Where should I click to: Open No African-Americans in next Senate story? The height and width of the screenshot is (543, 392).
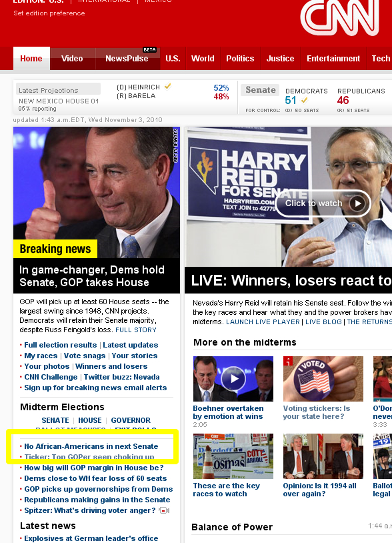click(91, 446)
